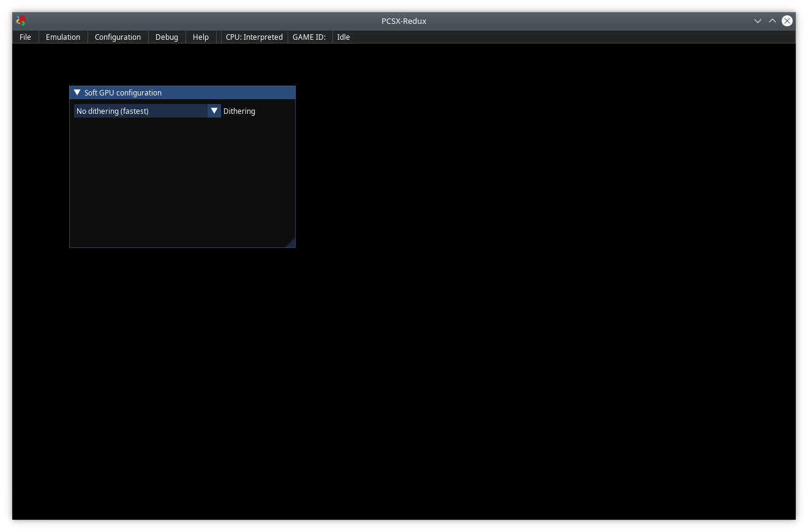This screenshot has width=808, height=532.
Task: Click the CPU: Interpreted status item
Action: click(253, 37)
